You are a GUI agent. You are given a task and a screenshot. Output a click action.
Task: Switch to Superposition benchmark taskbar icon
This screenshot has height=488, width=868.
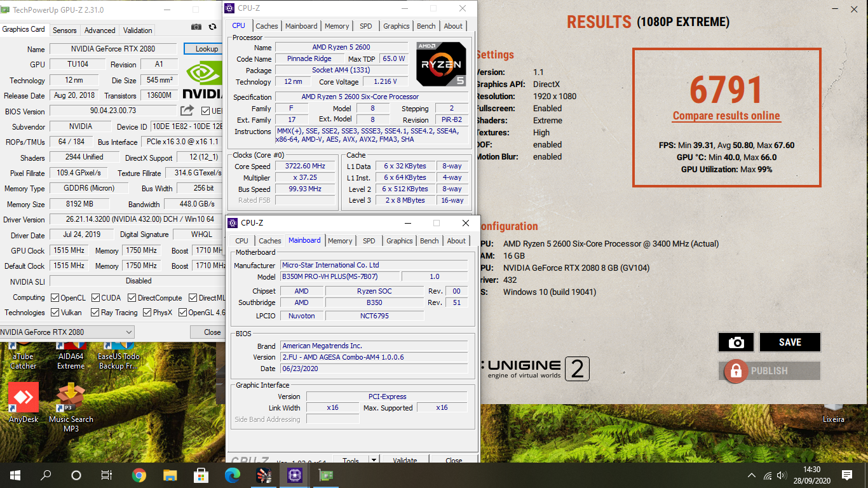click(263, 475)
